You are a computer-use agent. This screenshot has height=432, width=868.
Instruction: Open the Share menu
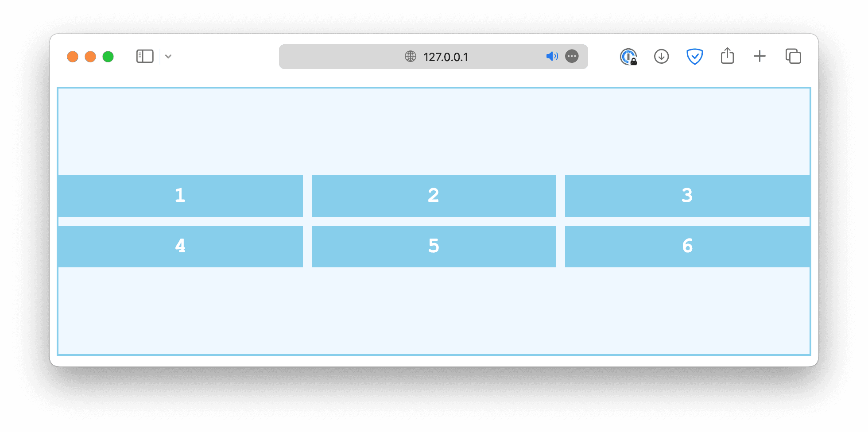coord(727,57)
